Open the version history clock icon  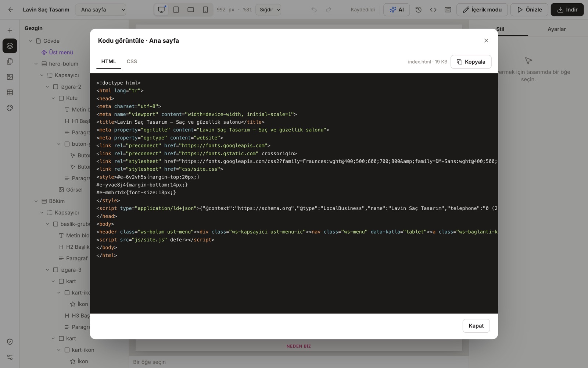pos(418,10)
